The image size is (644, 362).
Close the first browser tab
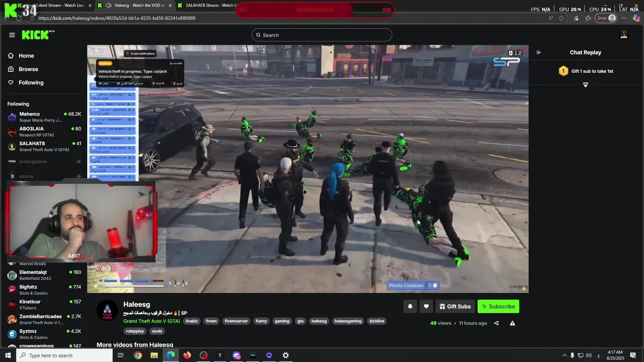tap(90, 6)
